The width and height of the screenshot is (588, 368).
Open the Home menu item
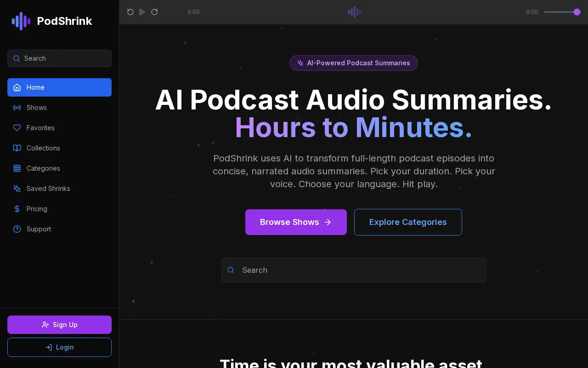(x=59, y=87)
